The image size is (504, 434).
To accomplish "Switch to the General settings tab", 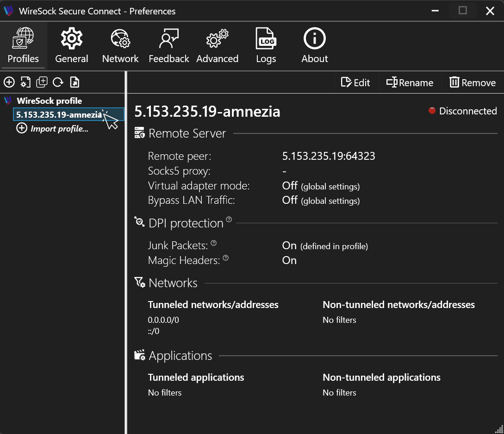I will click(71, 45).
